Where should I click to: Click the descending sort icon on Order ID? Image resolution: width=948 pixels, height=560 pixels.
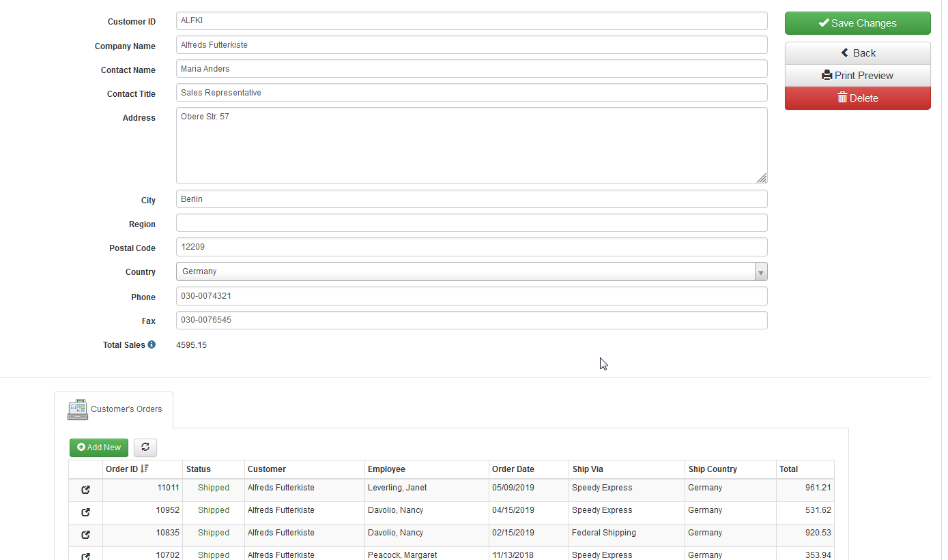point(145,469)
